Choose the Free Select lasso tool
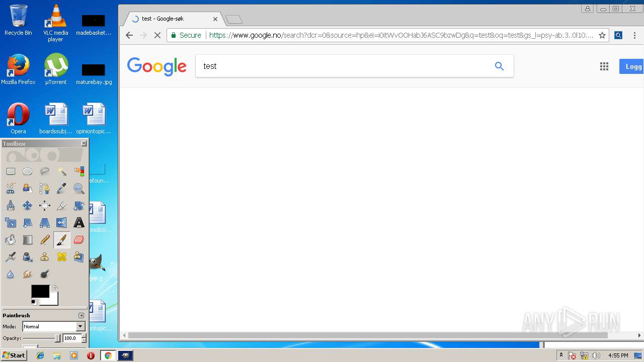This screenshot has width=644, height=362. point(45,171)
